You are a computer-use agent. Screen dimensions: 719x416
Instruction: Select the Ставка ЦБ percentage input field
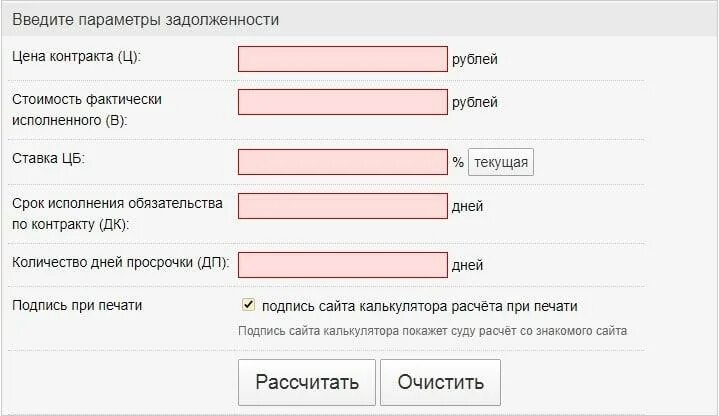click(343, 162)
